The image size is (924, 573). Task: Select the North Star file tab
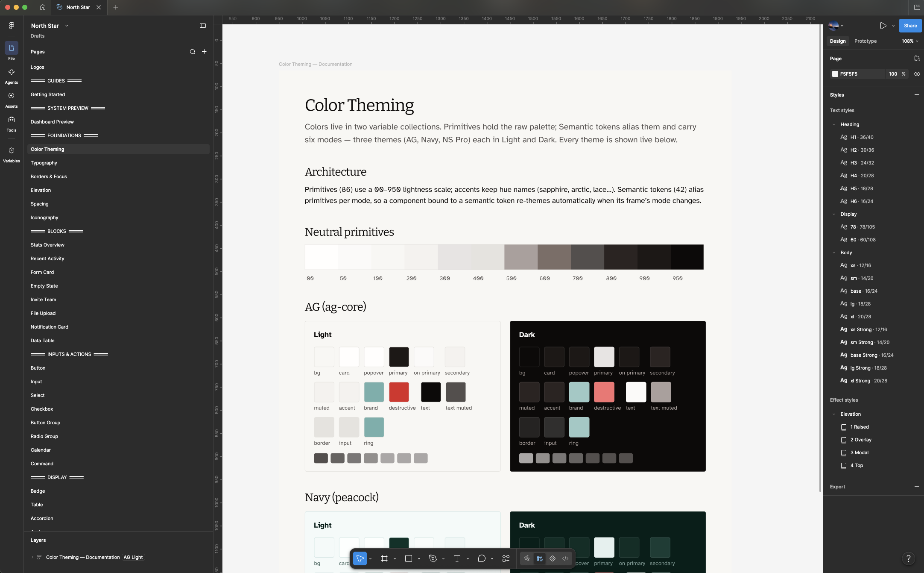79,7
